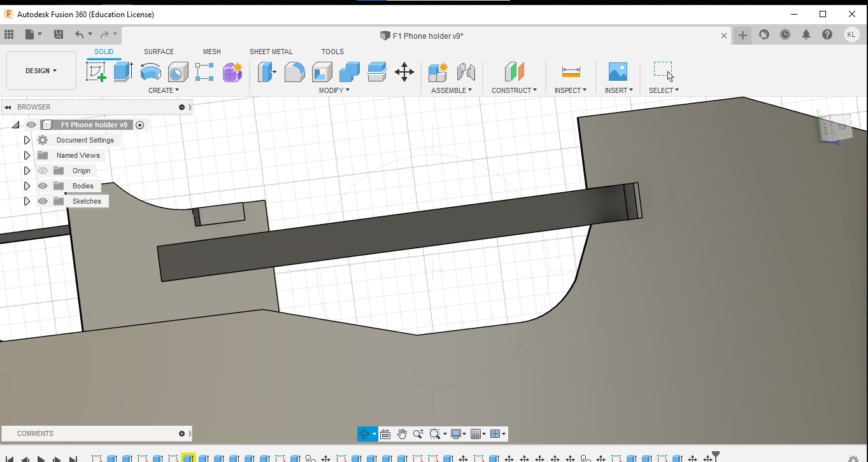Image resolution: width=868 pixels, height=462 pixels.
Task: Select the Pan hand tool
Action: (x=402, y=434)
